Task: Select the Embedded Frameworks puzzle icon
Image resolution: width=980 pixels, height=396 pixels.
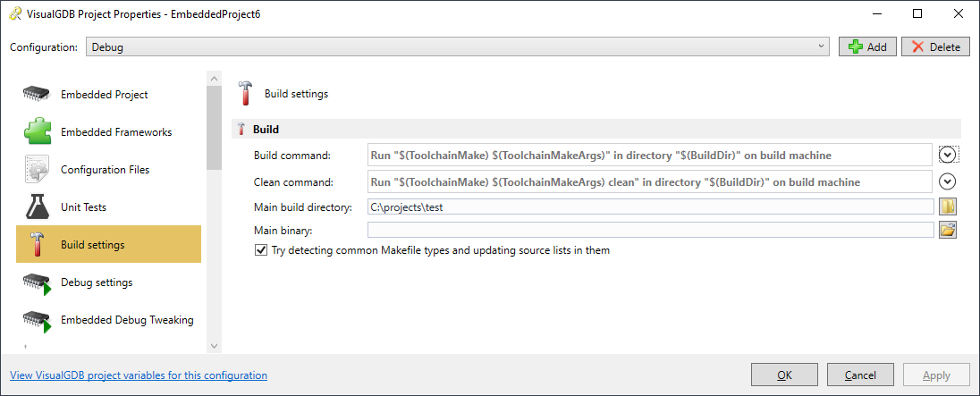Action: coord(37,131)
